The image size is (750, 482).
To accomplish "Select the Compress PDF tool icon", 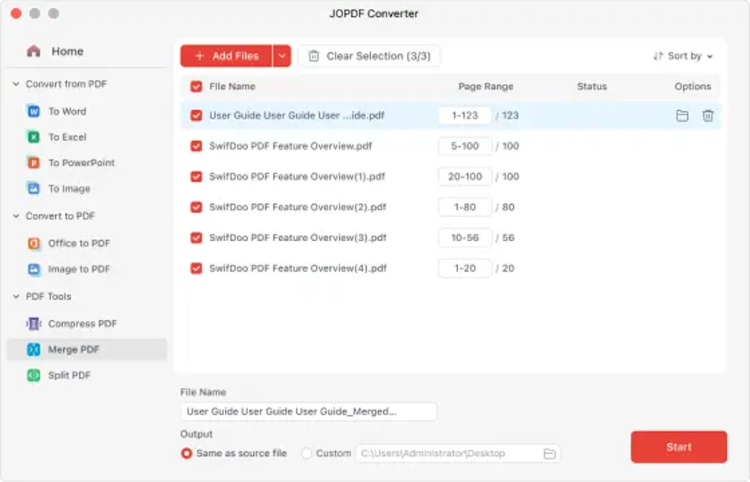I will pyautogui.click(x=34, y=324).
